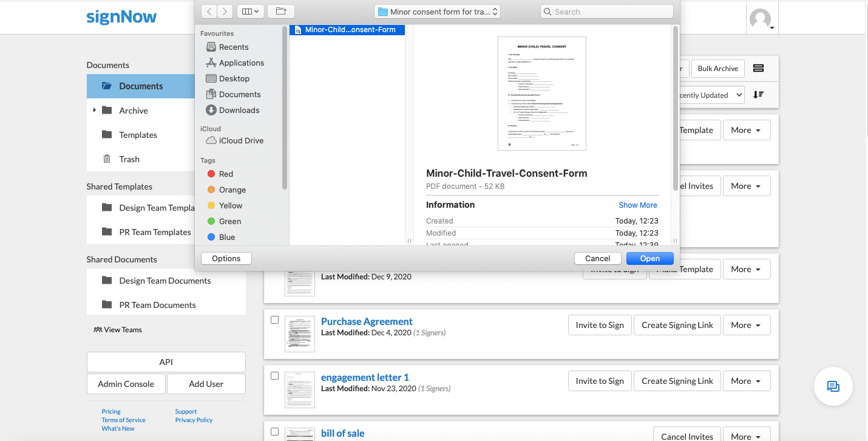
Task: Cancel the file dialog
Action: pos(598,258)
